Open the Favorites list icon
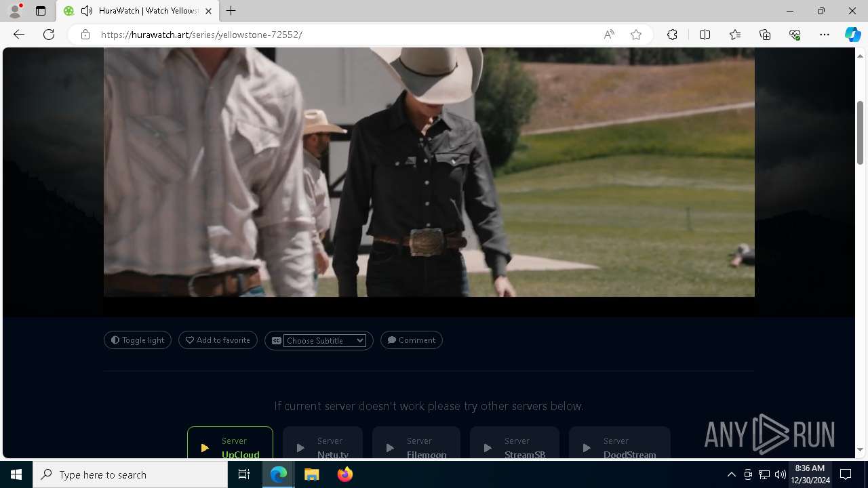868x488 pixels. click(x=735, y=35)
